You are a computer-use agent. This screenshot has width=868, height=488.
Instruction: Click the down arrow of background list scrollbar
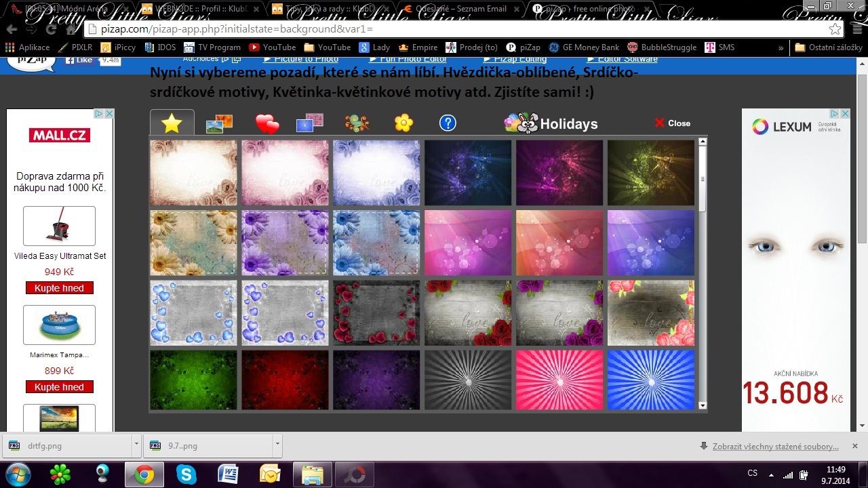pyautogui.click(x=703, y=405)
